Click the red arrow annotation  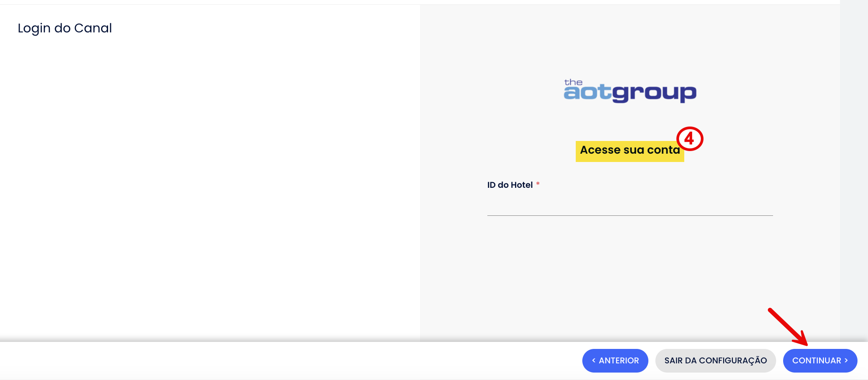[x=787, y=327]
